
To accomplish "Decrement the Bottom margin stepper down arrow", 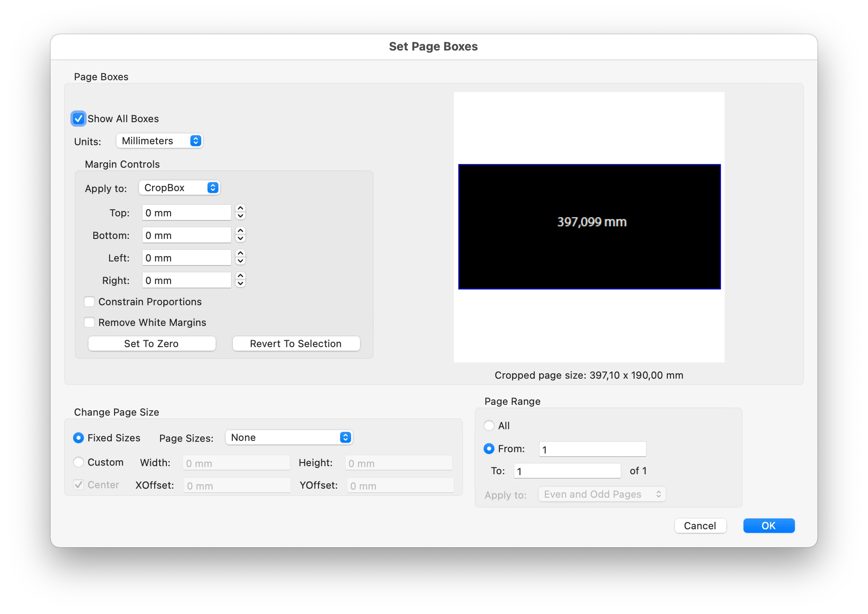I will pos(240,239).
